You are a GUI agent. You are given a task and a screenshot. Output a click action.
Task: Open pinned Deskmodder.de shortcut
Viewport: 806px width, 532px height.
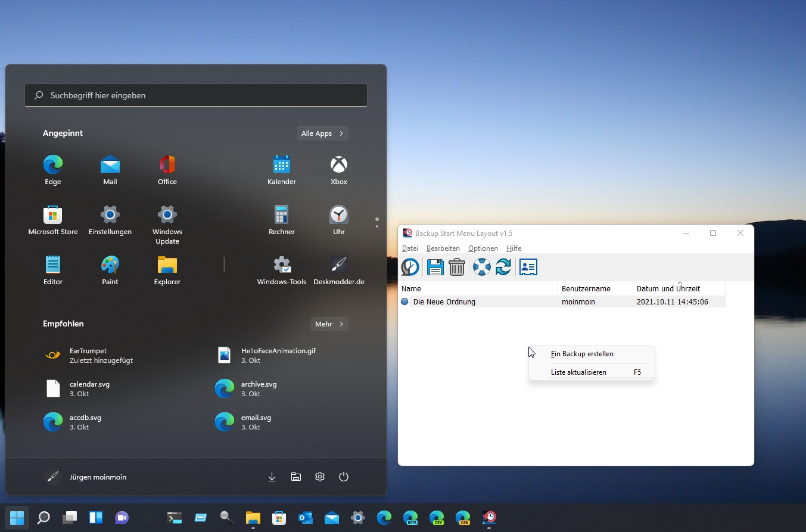tap(339, 270)
